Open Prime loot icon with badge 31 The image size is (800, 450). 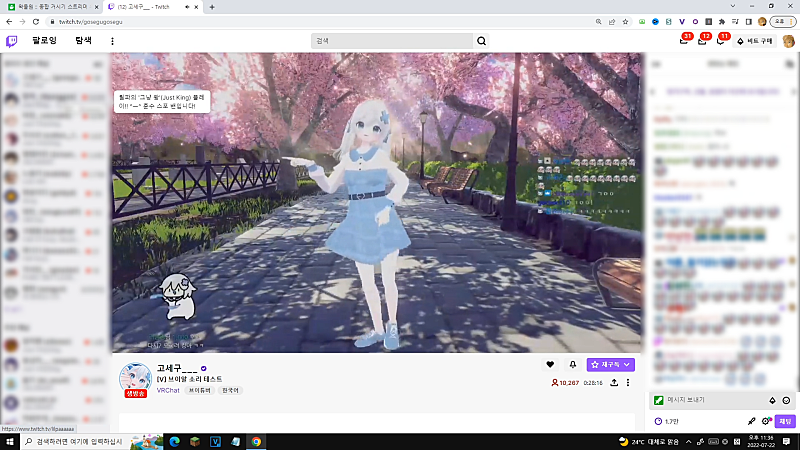click(684, 41)
